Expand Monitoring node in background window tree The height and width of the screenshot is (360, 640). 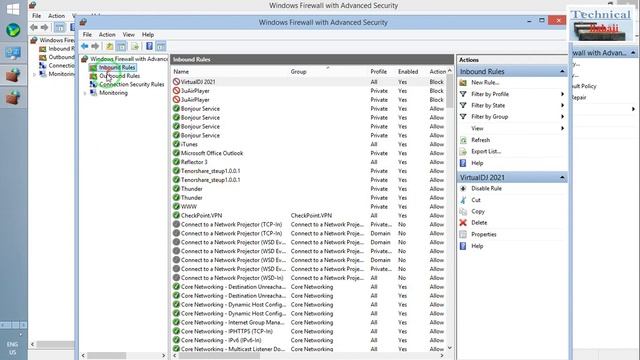(x=34, y=74)
